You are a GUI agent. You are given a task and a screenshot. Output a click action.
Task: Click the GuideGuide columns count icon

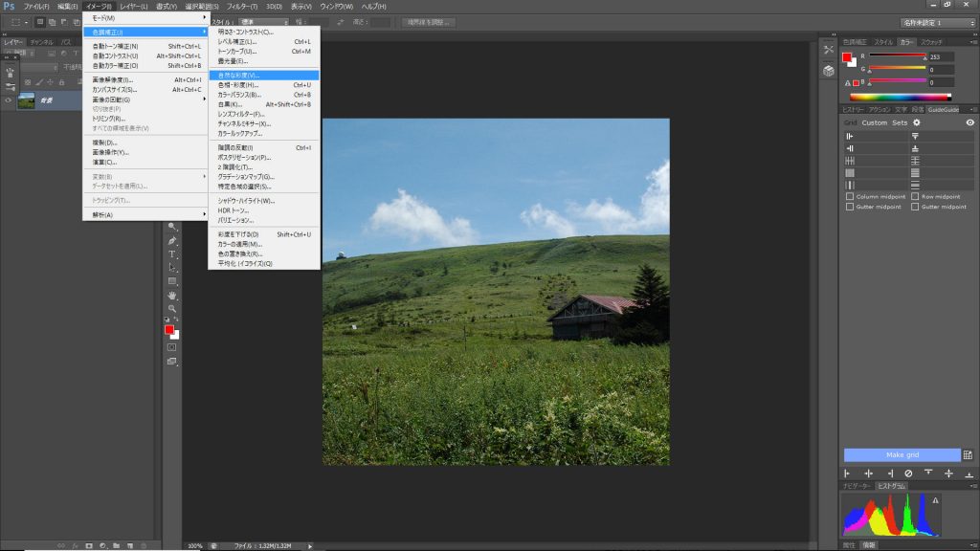coord(850,161)
